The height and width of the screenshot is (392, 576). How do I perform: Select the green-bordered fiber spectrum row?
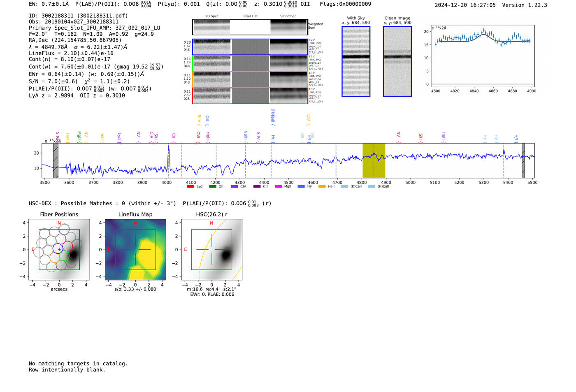click(250, 63)
